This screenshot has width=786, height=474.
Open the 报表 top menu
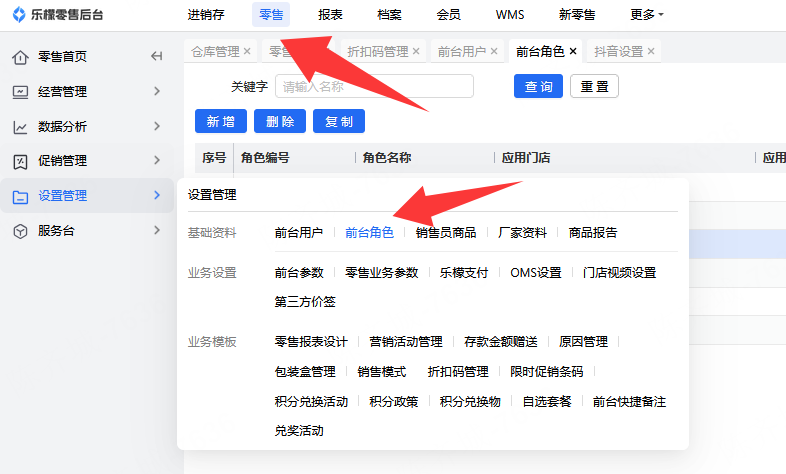[x=330, y=15]
